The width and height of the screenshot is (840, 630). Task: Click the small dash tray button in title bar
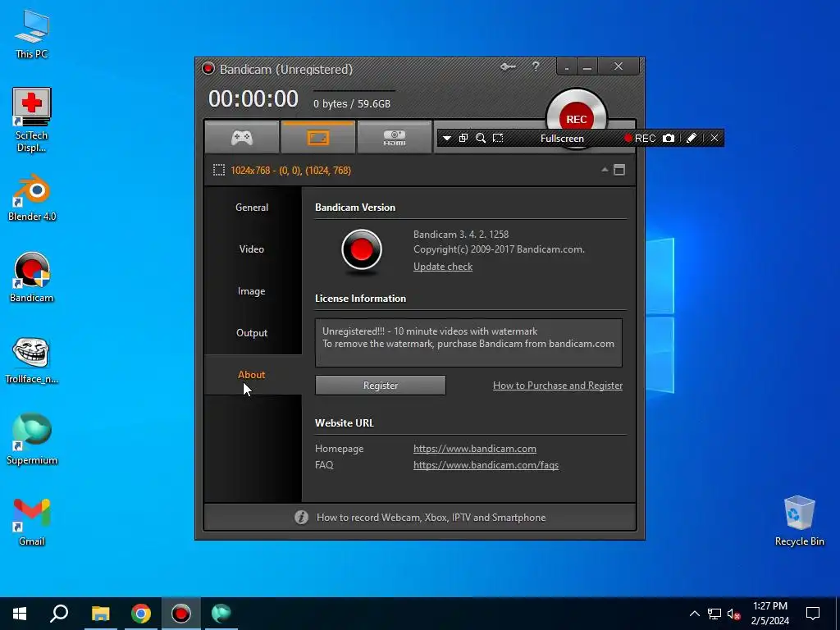point(566,67)
